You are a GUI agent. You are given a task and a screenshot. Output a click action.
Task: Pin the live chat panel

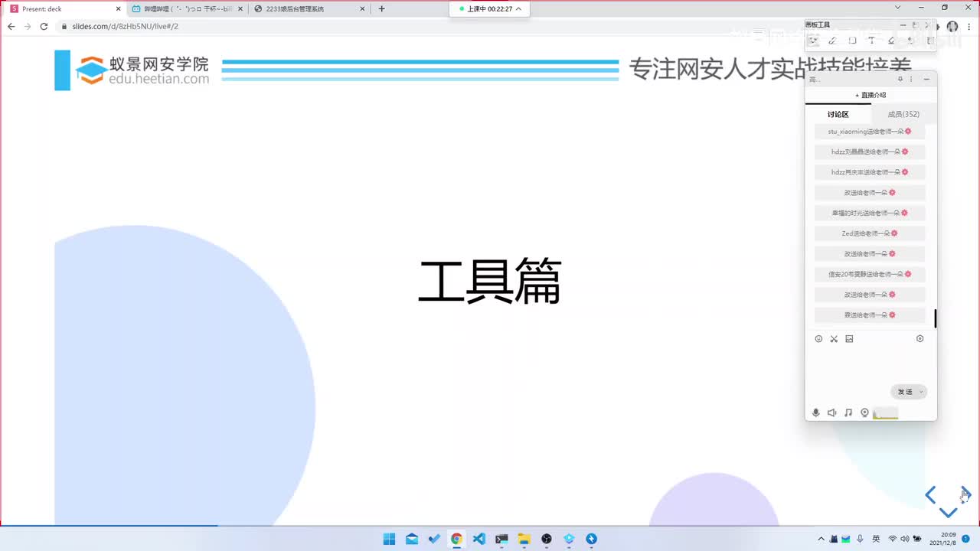[x=900, y=79]
